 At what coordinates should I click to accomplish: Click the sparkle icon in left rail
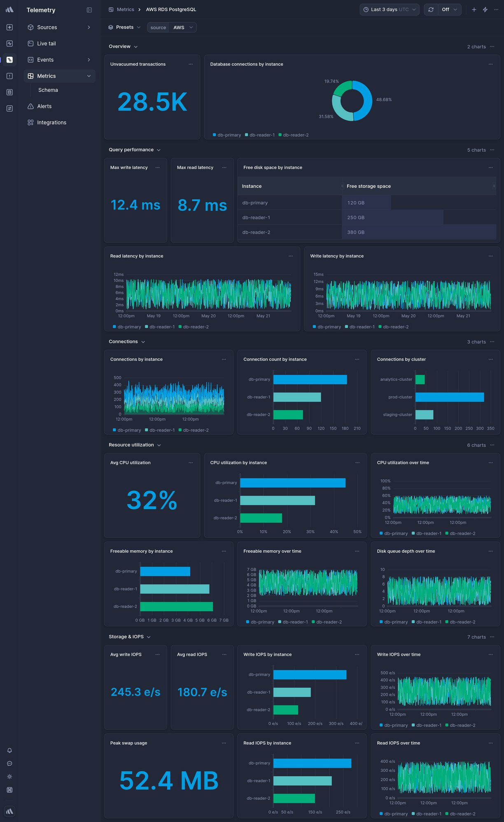pos(9,27)
